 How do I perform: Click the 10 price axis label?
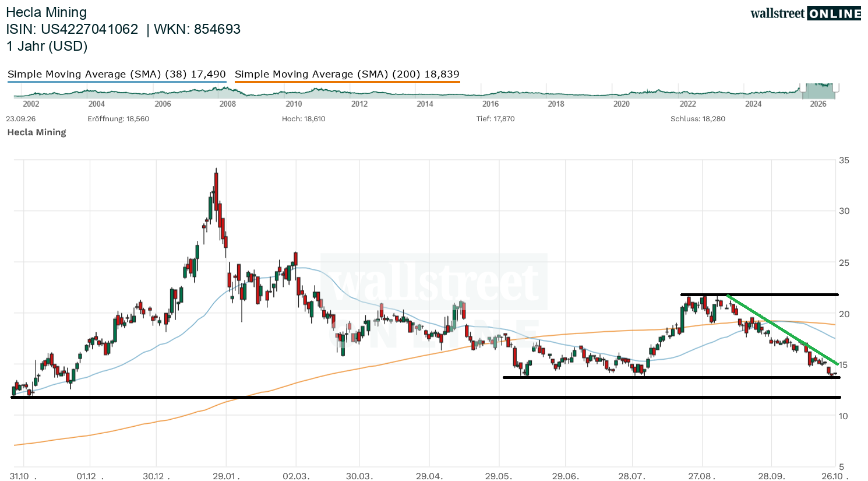[844, 416]
